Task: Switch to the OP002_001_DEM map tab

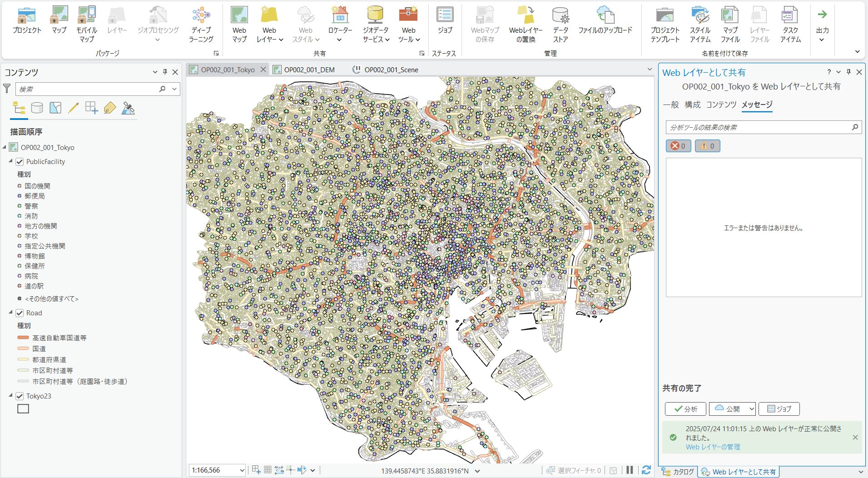Action: (309, 70)
